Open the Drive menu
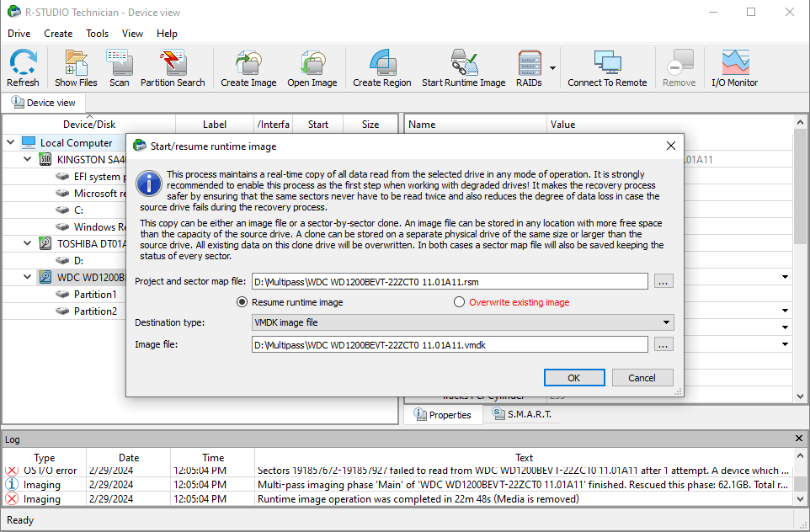810x532 pixels. point(19,34)
